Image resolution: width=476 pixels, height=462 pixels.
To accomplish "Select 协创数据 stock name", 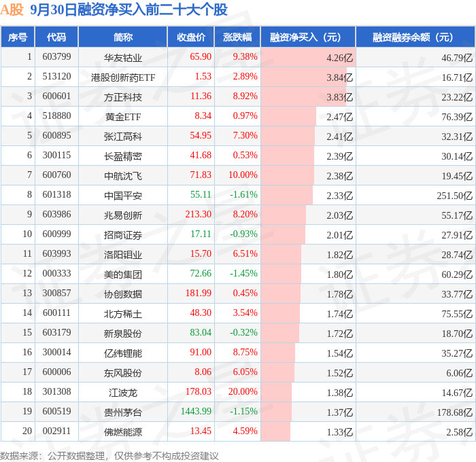I will pos(123,294).
